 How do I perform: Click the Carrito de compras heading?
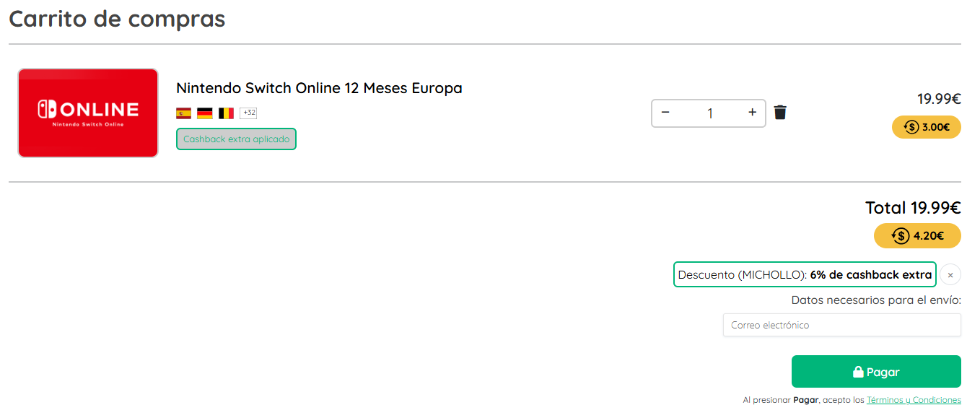(117, 19)
